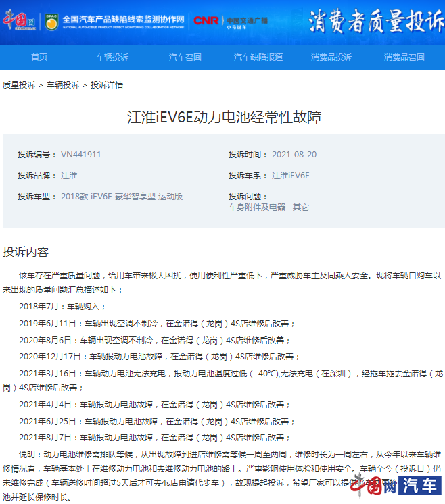The image size is (445, 504).
Task: Click the DPAC round emblem logo
Action: [51, 22]
